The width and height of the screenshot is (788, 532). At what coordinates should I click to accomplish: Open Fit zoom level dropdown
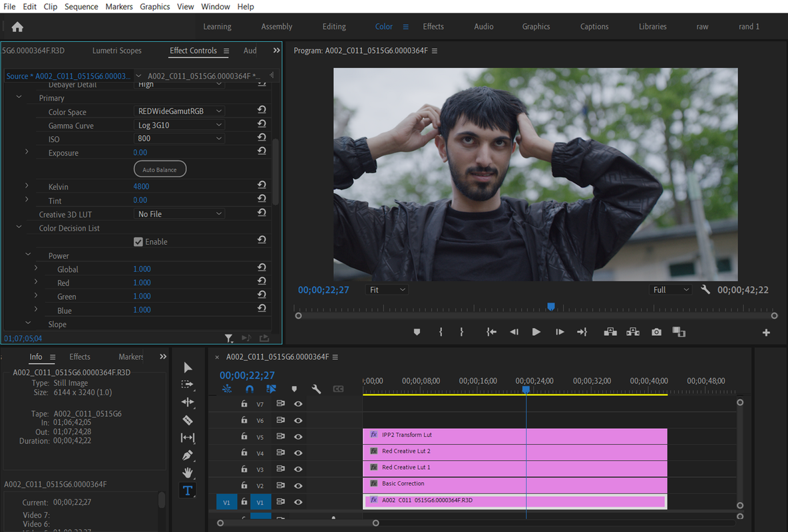[x=387, y=290]
